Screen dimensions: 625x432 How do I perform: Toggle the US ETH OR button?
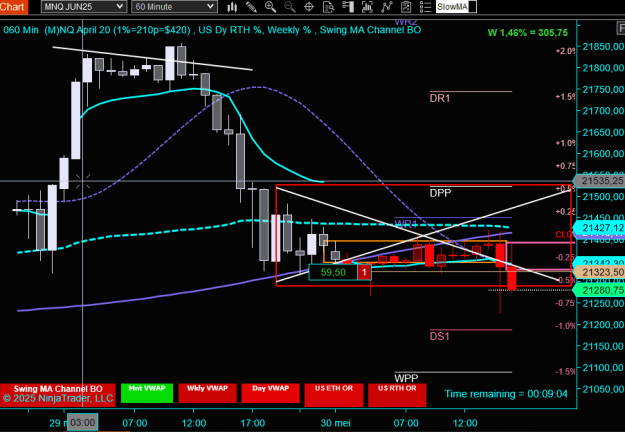point(334,395)
